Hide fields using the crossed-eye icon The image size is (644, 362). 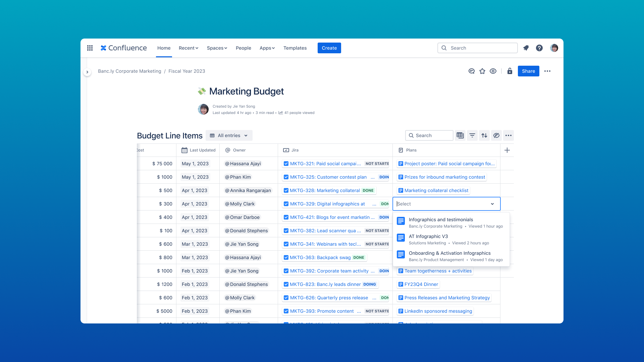[496, 135]
